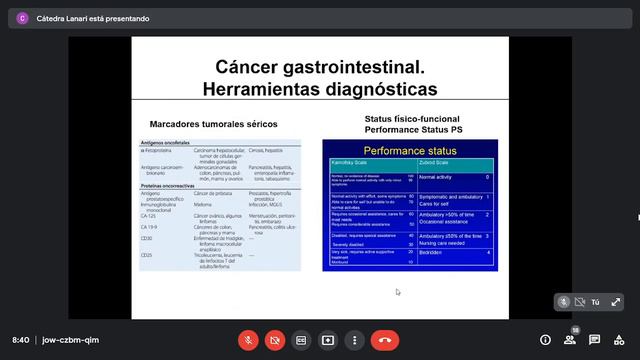Click the present now screen-share button
Screen dimensions: 640x360
328,340
